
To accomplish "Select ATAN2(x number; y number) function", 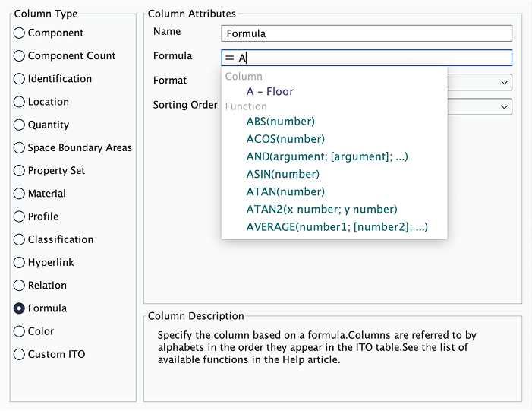I will coord(321,210).
